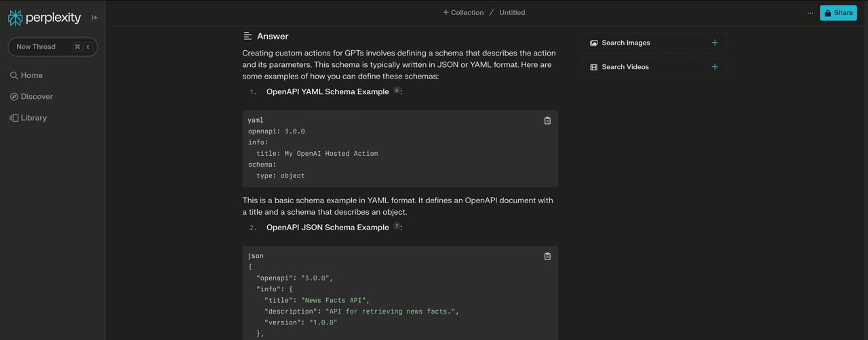Screen dimensions: 868x340
Task: Copy the JSON code block
Action: [x=547, y=256]
